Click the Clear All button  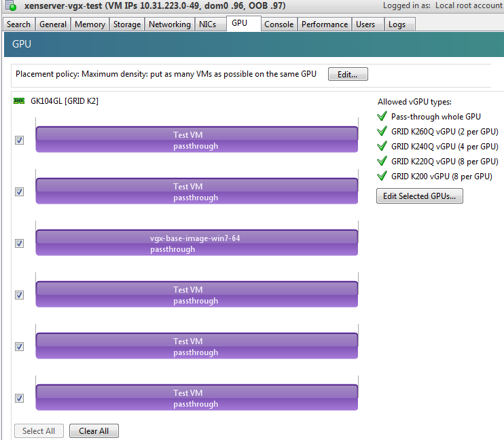pyautogui.click(x=94, y=431)
